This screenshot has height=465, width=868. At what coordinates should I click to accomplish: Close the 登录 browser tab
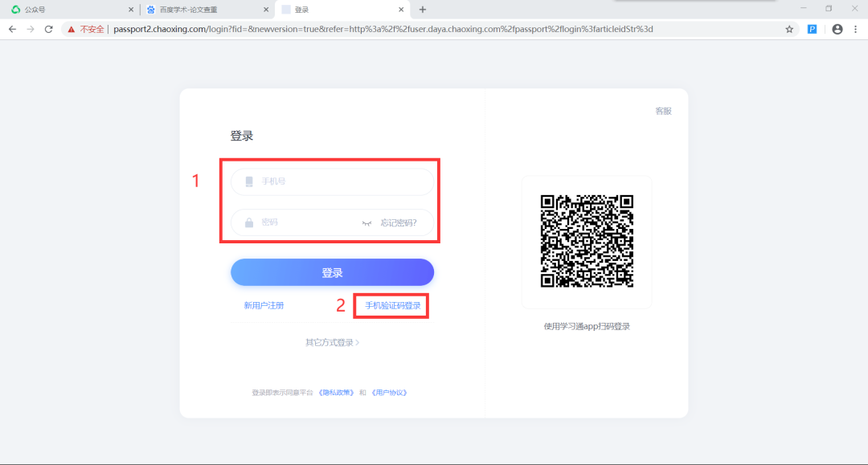[401, 10]
